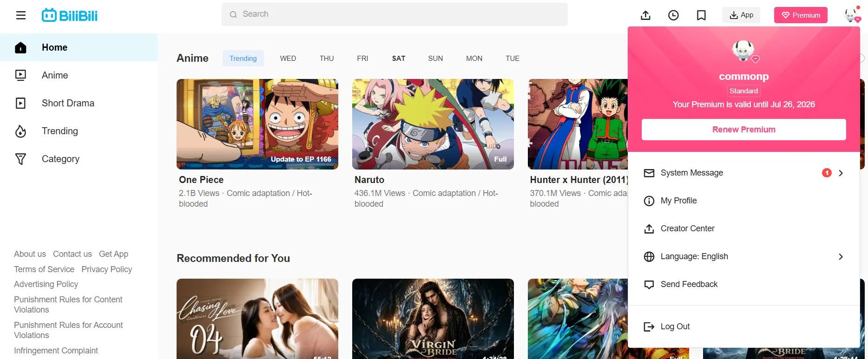Click the Renew Premium button
This screenshot has height=359, width=868.
tap(744, 130)
